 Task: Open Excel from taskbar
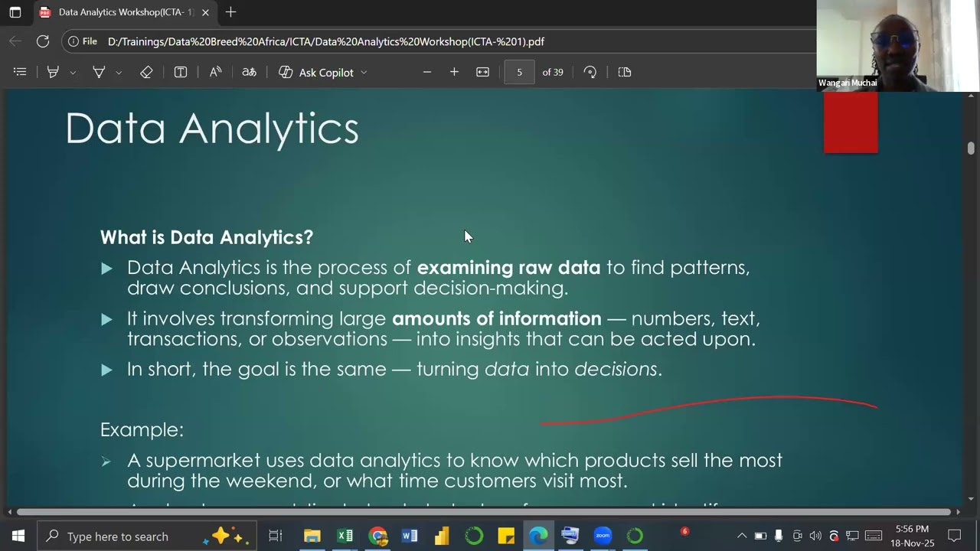pyautogui.click(x=345, y=536)
